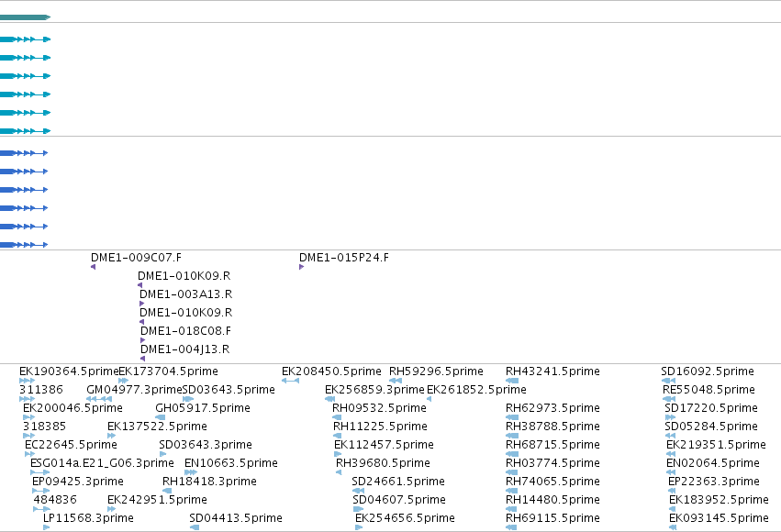This screenshot has height=532, width=781.
Task: Click the RH69115.5prime label
Action: (x=552, y=518)
